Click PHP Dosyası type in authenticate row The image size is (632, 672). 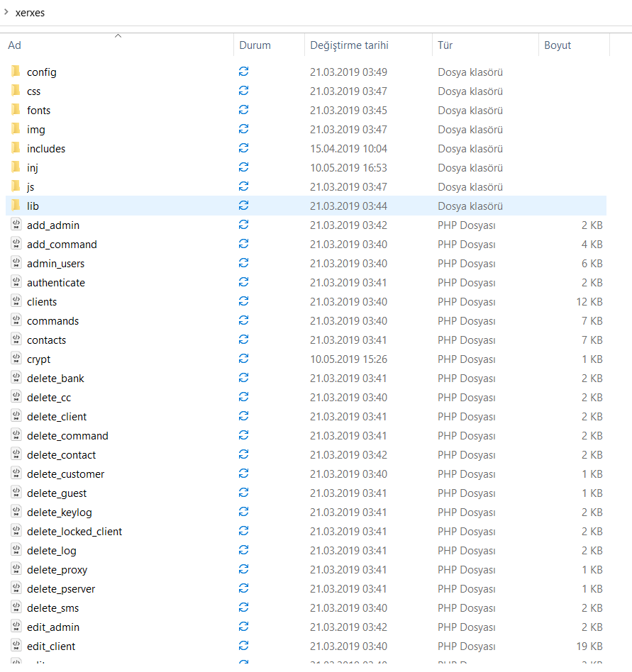(x=467, y=283)
